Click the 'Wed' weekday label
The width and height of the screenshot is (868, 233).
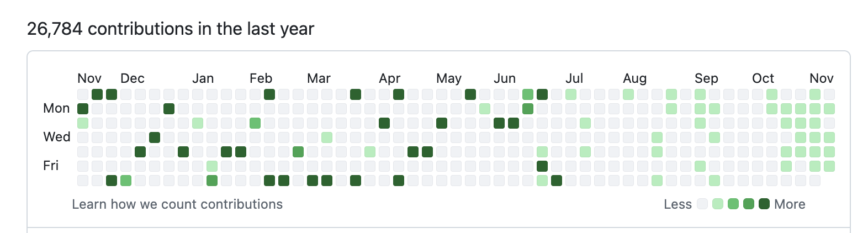click(57, 137)
